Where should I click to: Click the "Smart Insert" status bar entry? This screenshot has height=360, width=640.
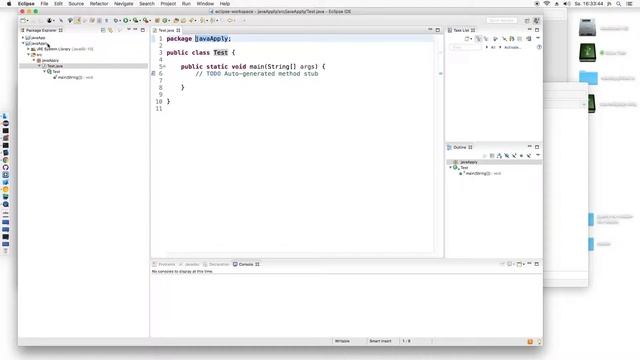[x=380, y=341]
